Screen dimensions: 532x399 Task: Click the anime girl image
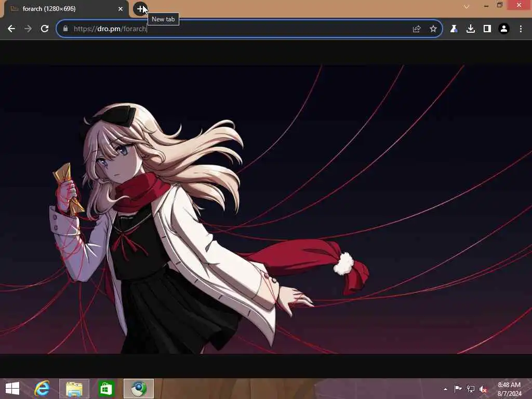pos(266,209)
